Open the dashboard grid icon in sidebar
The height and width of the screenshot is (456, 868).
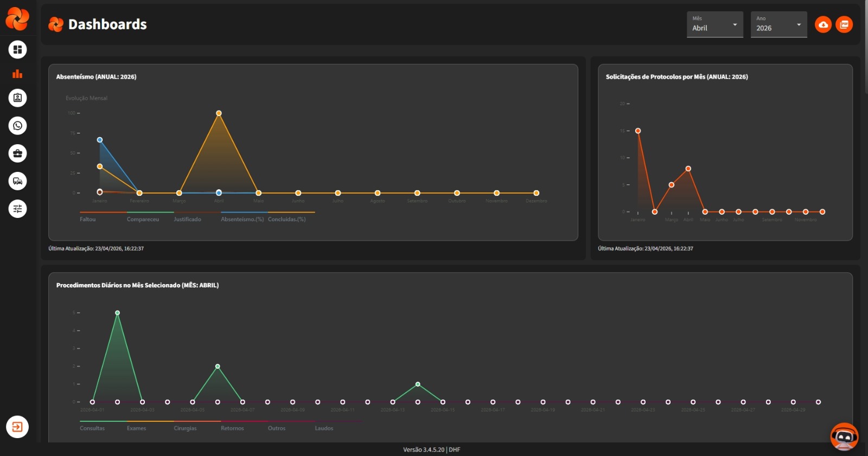point(17,50)
